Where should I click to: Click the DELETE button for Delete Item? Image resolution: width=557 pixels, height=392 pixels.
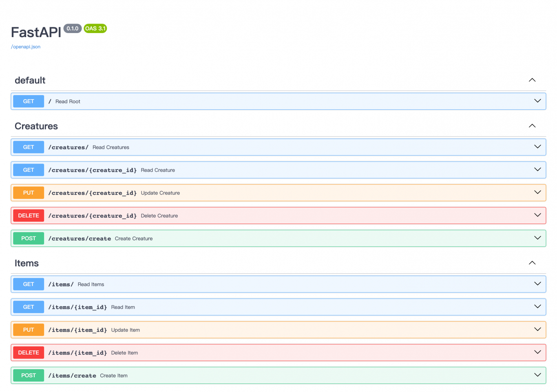(29, 352)
